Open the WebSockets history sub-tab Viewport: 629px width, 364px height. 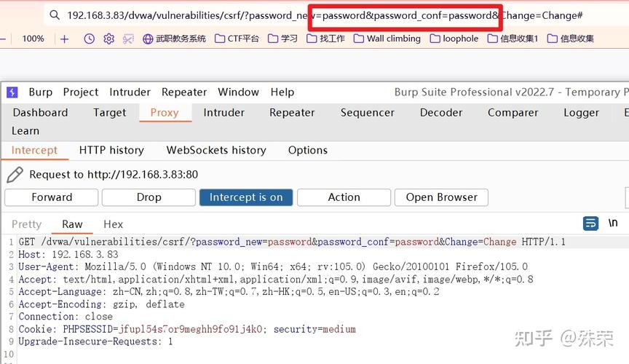[x=216, y=151]
